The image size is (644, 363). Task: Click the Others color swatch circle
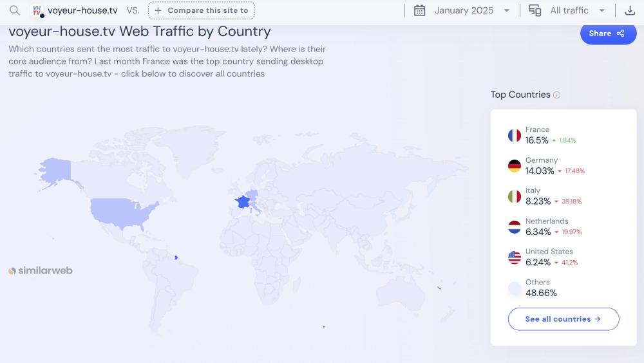click(x=514, y=288)
